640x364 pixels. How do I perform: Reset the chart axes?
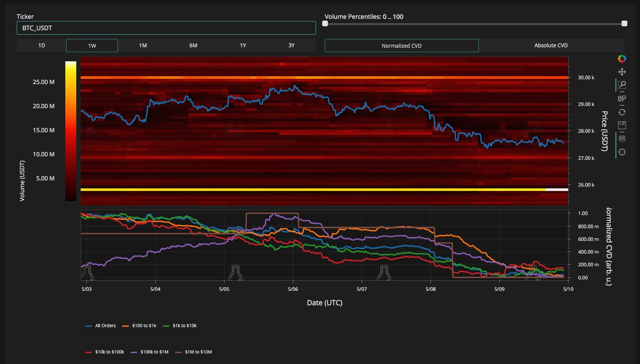[622, 112]
